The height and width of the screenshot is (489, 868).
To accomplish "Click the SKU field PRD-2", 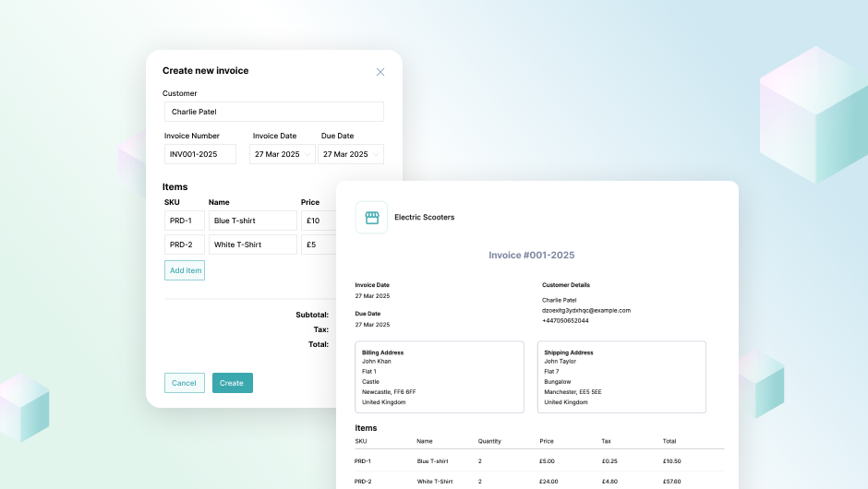I will (x=185, y=244).
